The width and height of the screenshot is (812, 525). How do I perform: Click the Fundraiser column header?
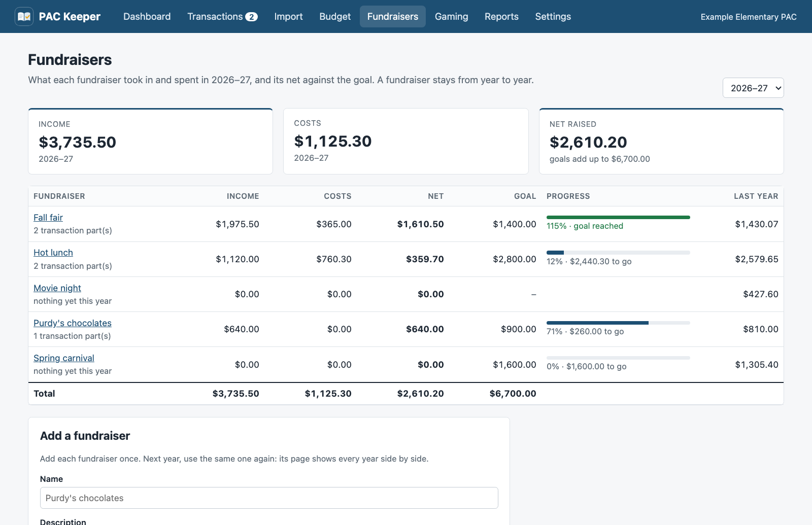tap(59, 196)
